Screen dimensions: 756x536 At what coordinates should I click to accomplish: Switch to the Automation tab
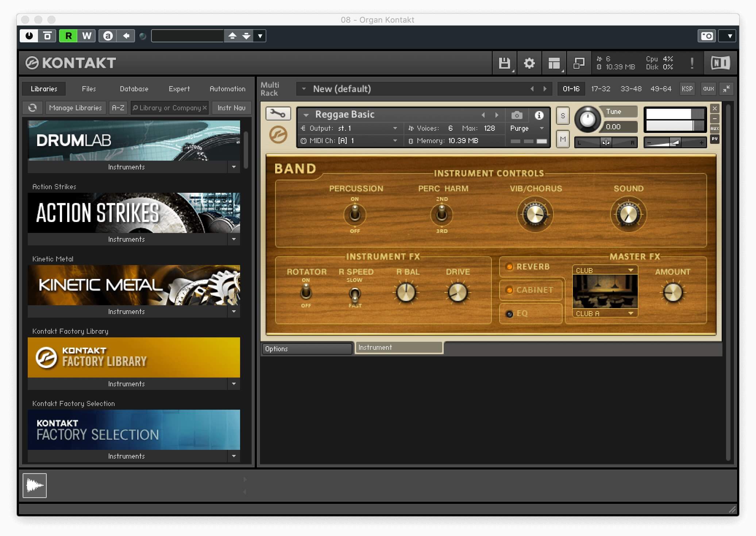227,89
